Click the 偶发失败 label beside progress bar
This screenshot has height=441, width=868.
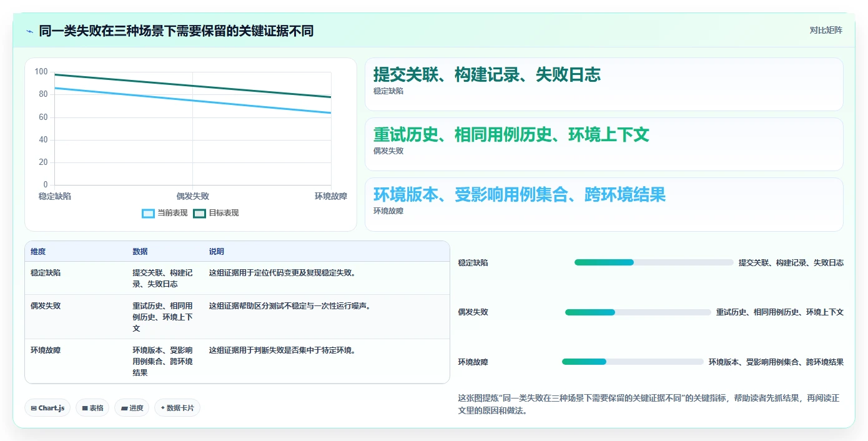[473, 312]
